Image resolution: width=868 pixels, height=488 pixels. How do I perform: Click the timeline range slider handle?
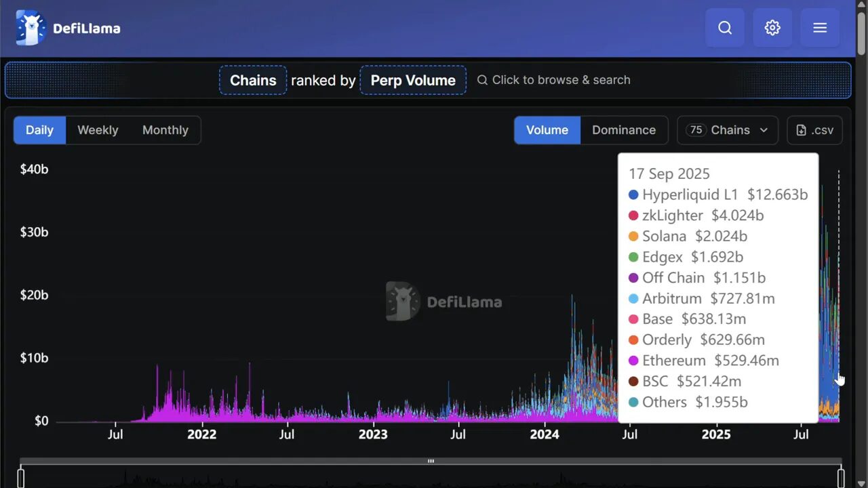(x=431, y=461)
